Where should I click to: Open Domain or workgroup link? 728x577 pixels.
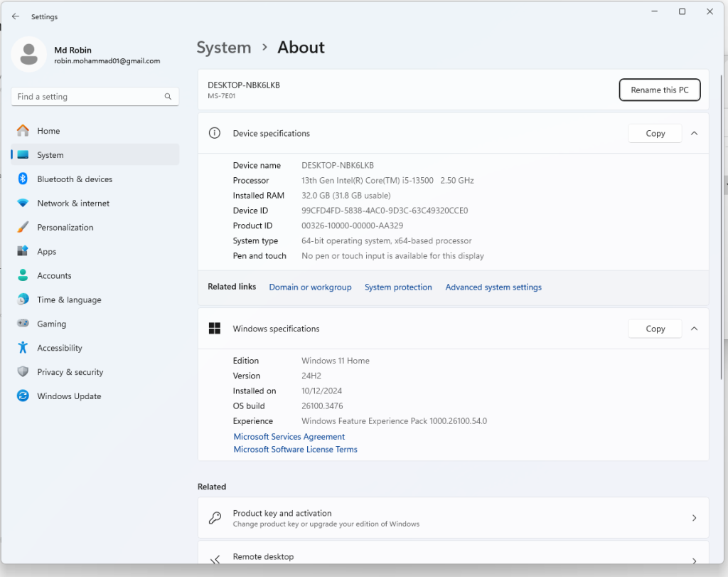tap(310, 287)
